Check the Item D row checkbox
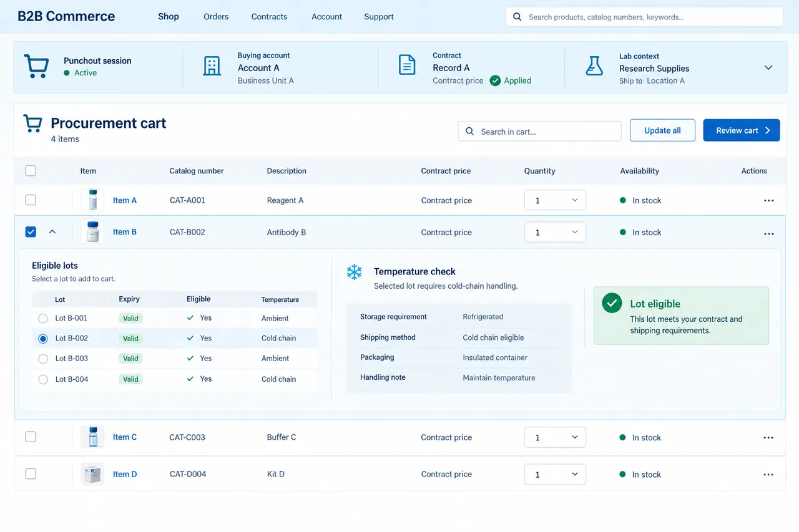The image size is (799, 532). [x=31, y=474]
